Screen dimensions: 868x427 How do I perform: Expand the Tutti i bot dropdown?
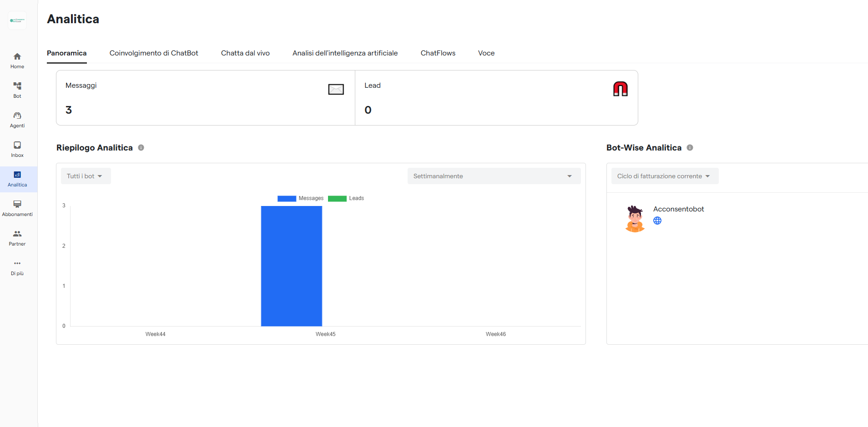(86, 176)
